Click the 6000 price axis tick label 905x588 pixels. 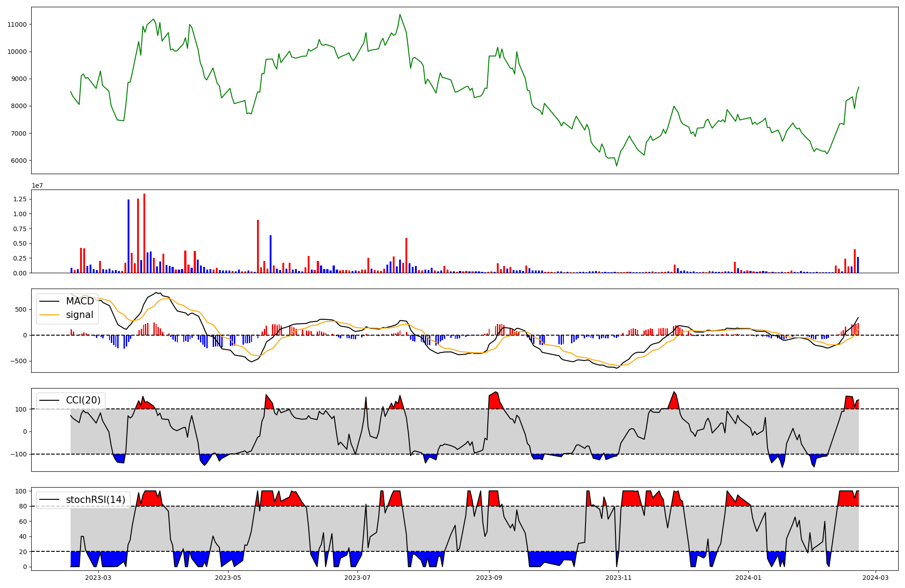[x=19, y=161]
